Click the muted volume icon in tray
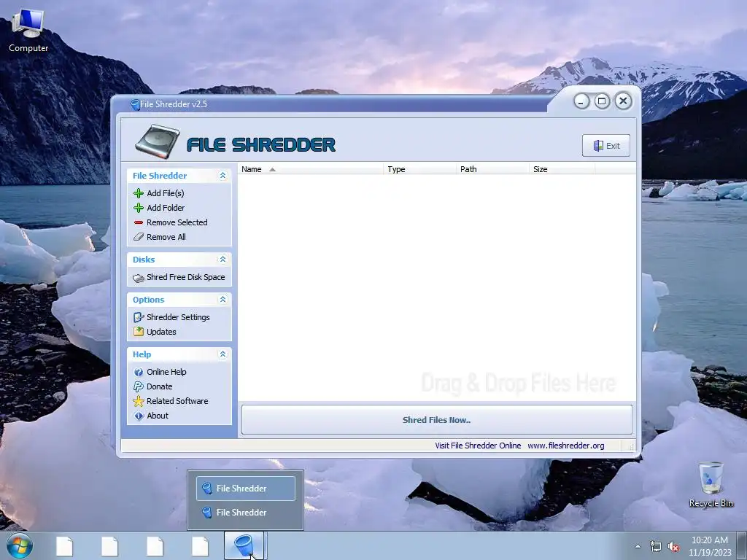The height and width of the screenshot is (560, 747). 673,547
